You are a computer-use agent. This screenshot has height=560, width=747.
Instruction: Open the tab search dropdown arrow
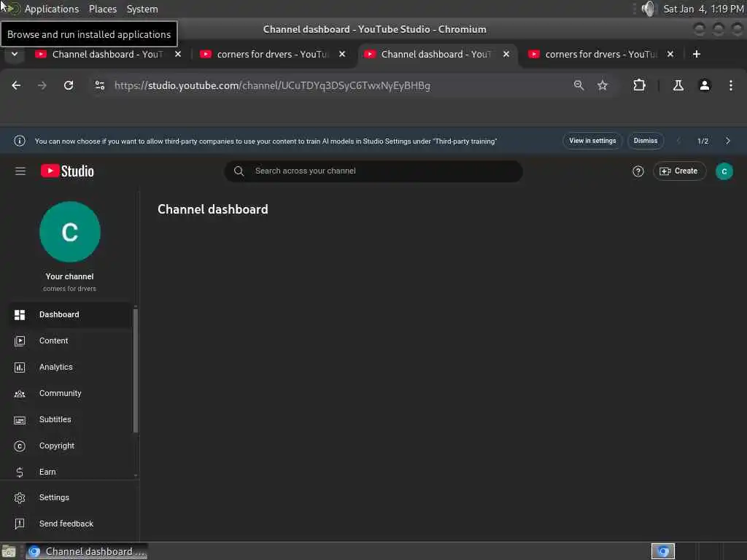point(15,54)
